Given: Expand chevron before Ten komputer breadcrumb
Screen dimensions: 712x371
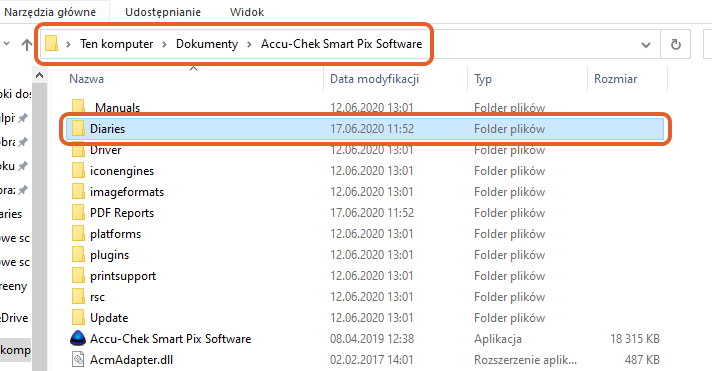Looking at the screenshot, I should click(x=69, y=44).
